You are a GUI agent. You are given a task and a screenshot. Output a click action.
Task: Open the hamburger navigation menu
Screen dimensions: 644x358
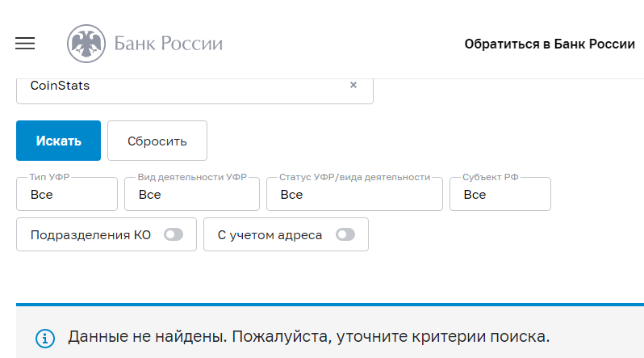[26, 44]
